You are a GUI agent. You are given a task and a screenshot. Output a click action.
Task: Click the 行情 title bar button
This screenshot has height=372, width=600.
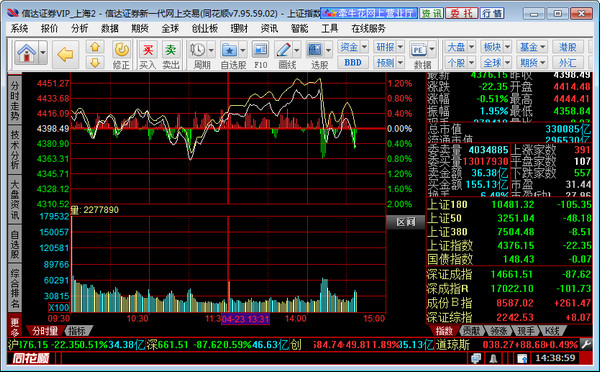pos(492,13)
